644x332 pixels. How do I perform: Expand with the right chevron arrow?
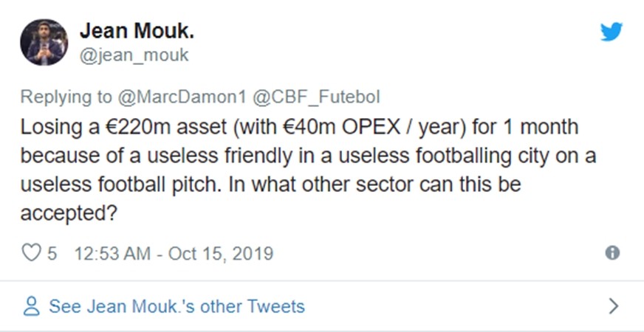pos(612,306)
